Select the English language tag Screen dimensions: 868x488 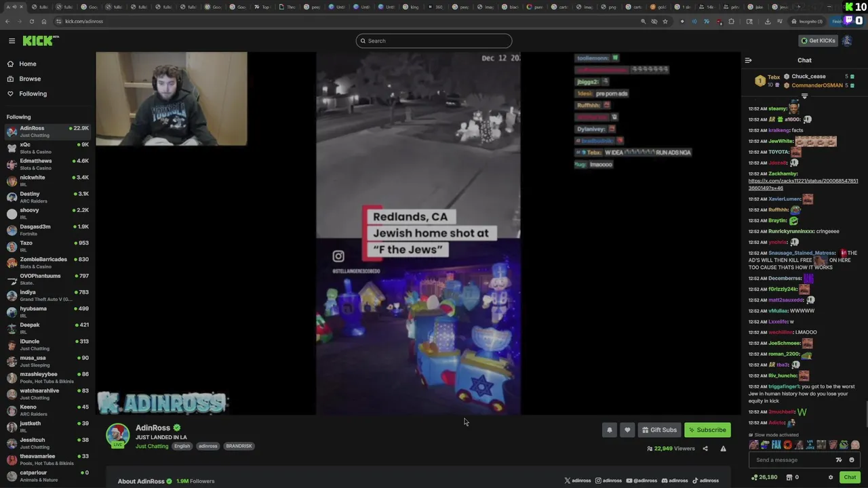point(182,446)
